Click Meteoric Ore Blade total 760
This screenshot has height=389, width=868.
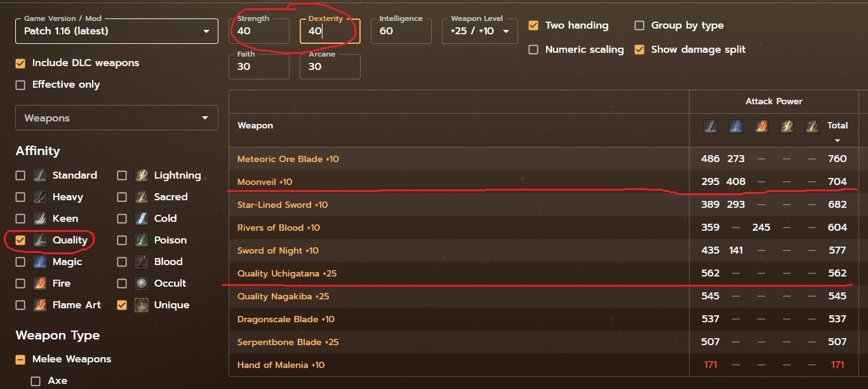[838, 159]
